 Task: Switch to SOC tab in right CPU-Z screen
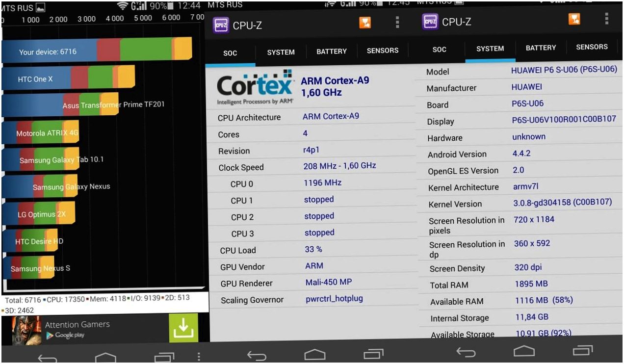pyautogui.click(x=440, y=50)
